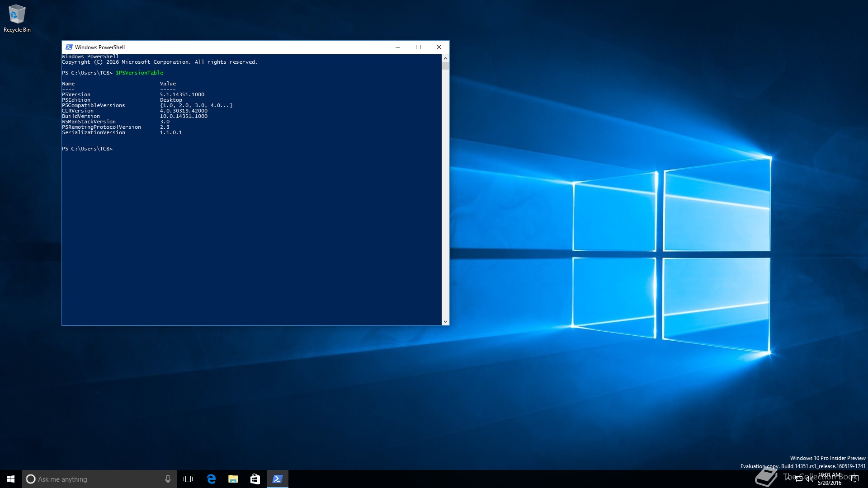
Task: Click the PowerShell window title text
Action: [100, 47]
